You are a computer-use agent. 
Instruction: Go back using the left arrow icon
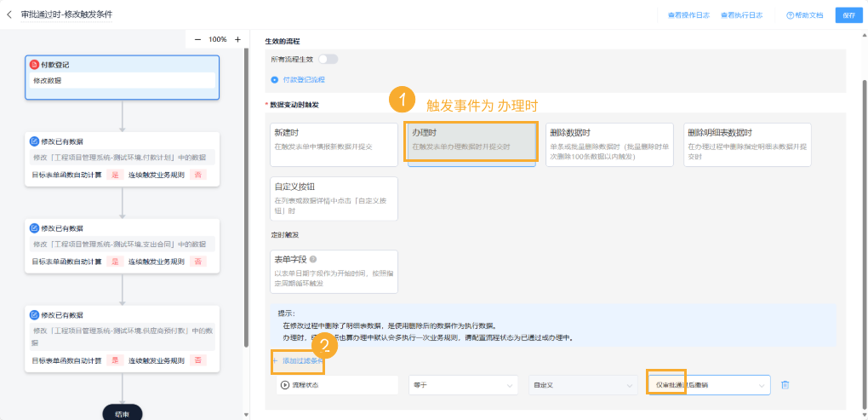(9, 15)
